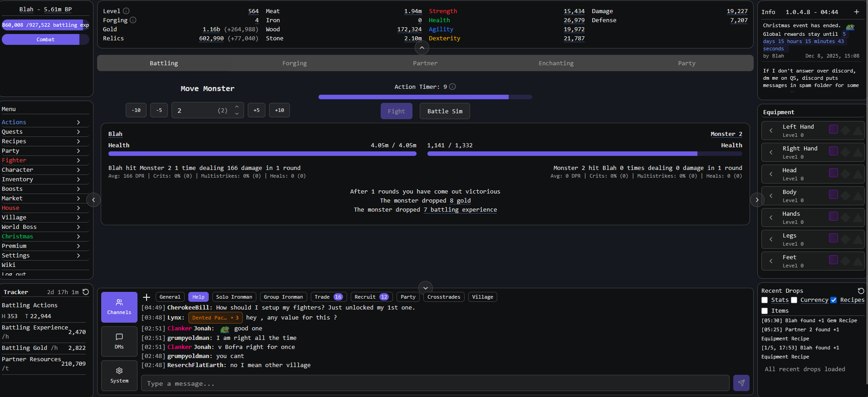This screenshot has width=868, height=397.
Task: Expand the Actions menu
Action: coord(45,122)
